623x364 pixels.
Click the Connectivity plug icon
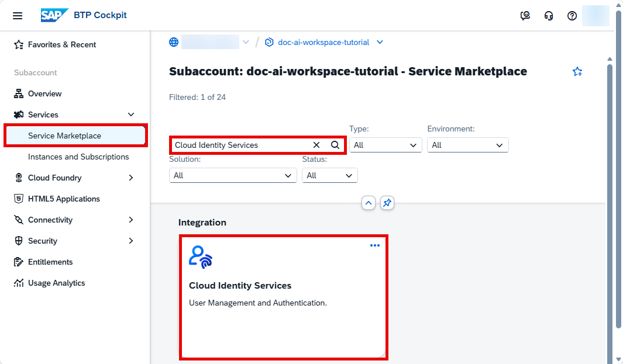[x=19, y=220]
